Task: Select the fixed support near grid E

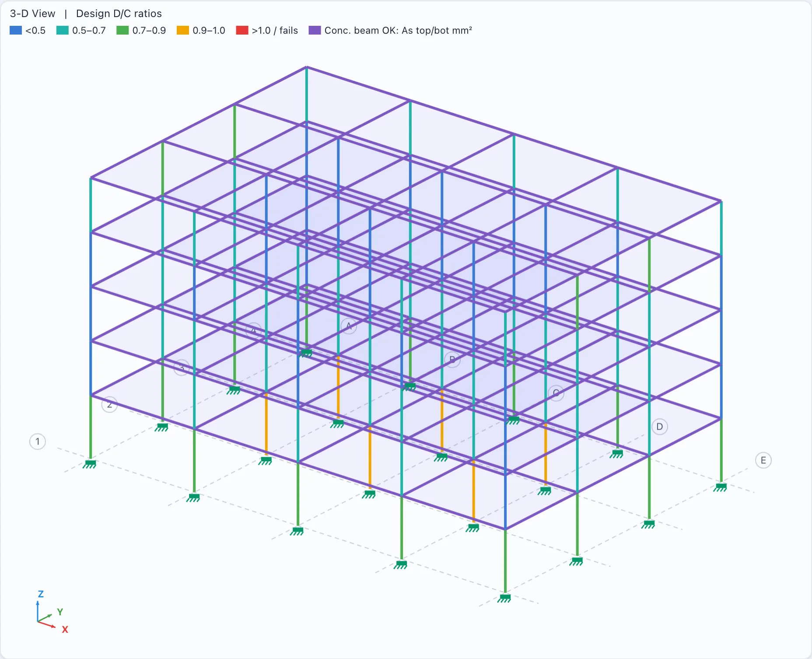Action: (x=721, y=487)
